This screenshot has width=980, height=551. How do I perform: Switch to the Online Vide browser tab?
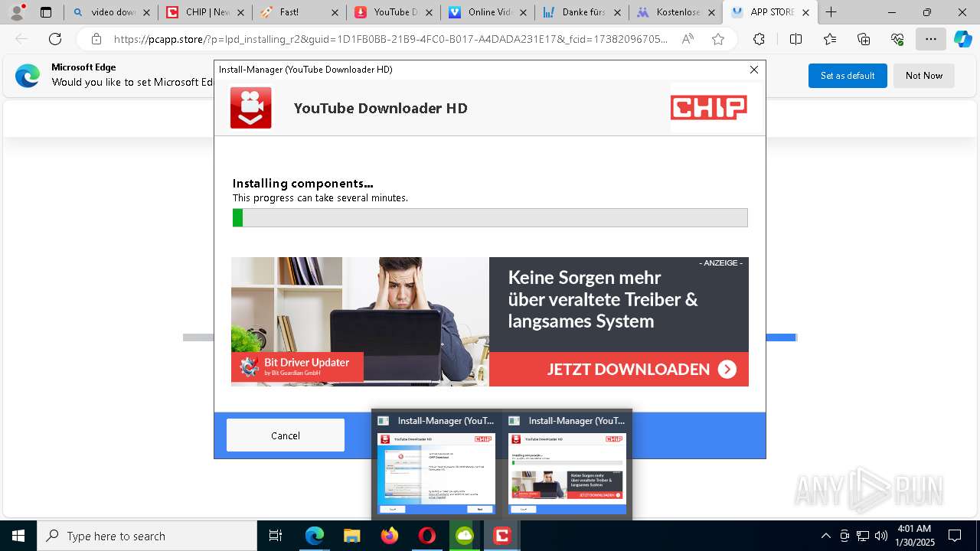(488, 12)
